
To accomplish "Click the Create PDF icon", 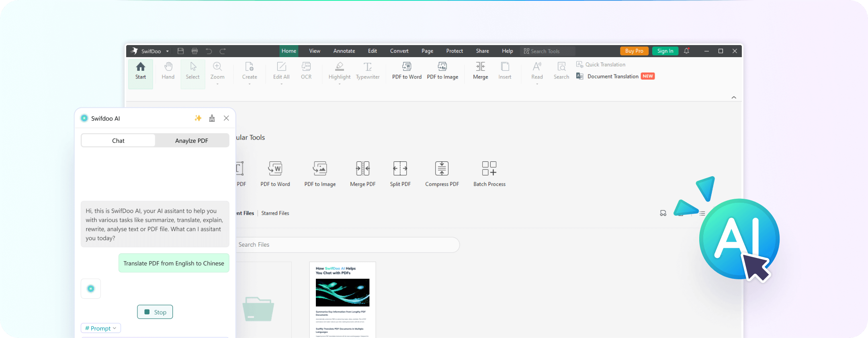I will [250, 66].
